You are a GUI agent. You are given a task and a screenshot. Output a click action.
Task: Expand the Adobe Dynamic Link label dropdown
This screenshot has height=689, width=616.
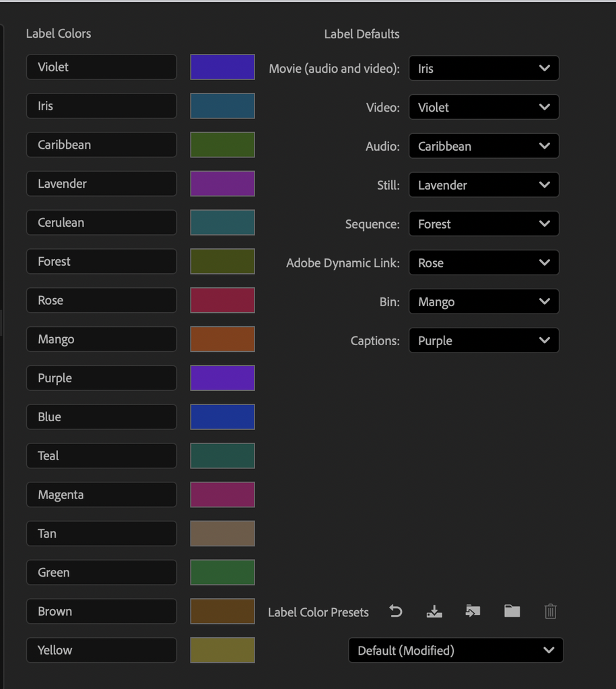[483, 263]
